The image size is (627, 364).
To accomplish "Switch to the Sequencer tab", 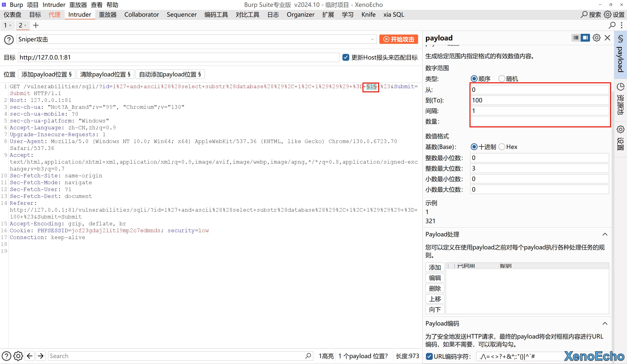I will tap(181, 15).
